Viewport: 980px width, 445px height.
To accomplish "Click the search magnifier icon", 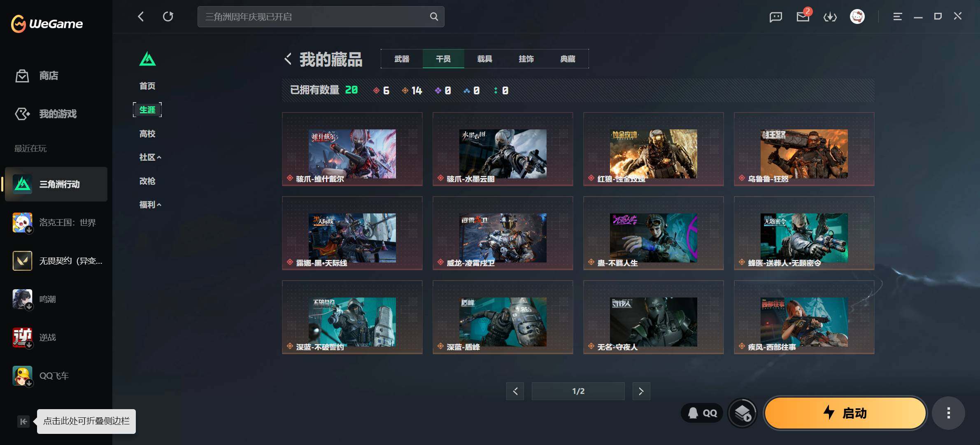I will click(x=434, y=16).
